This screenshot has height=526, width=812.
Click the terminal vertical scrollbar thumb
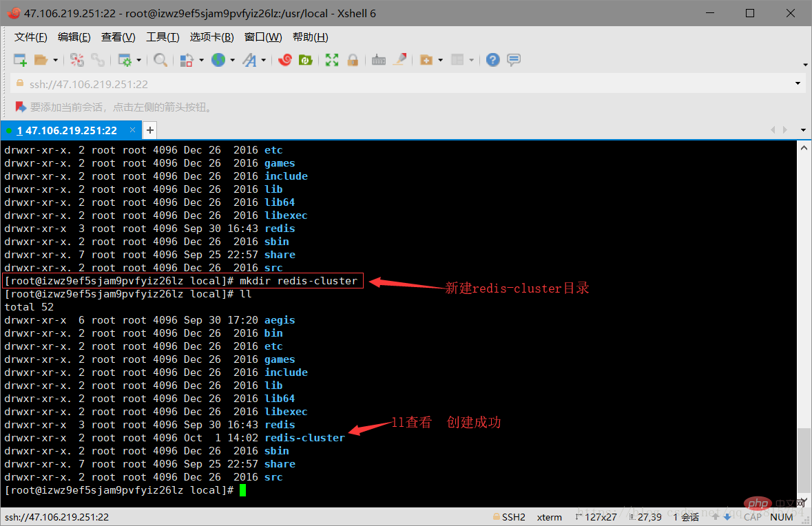pos(804,460)
